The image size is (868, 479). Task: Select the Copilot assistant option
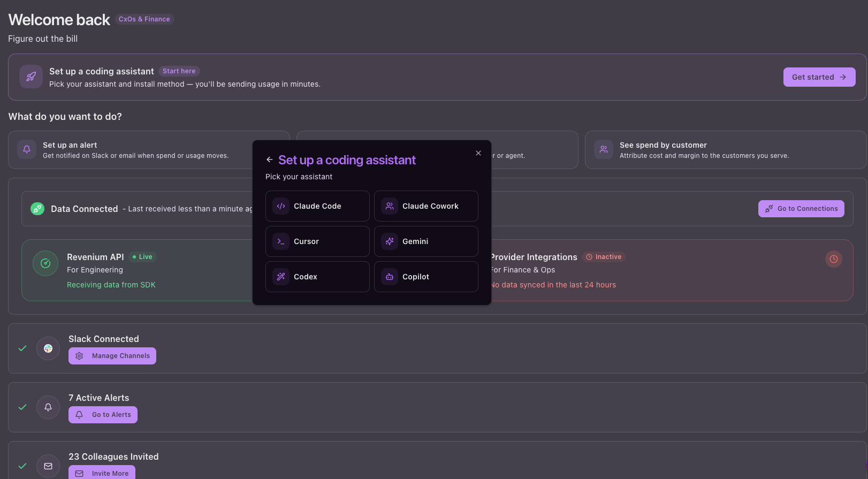[426, 277]
